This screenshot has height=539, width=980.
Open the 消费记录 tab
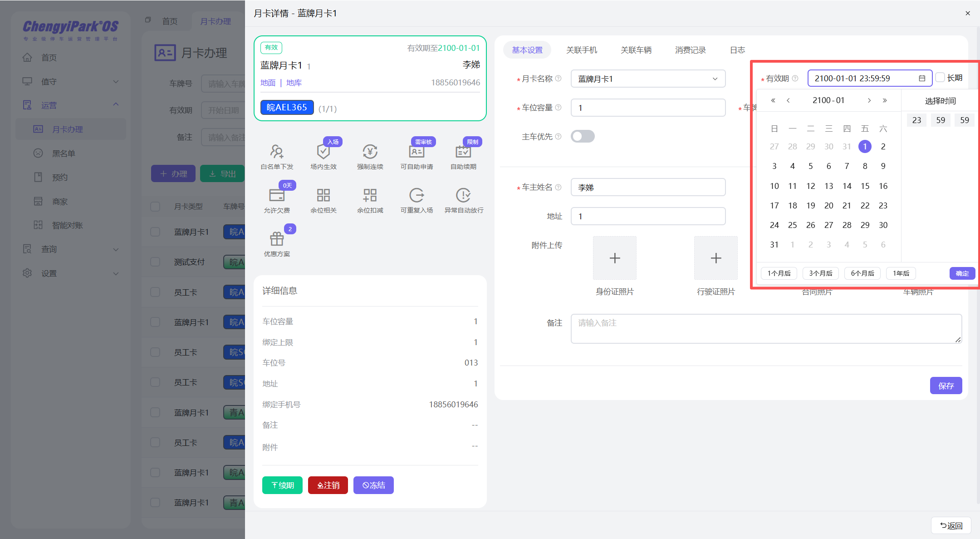tap(690, 50)
